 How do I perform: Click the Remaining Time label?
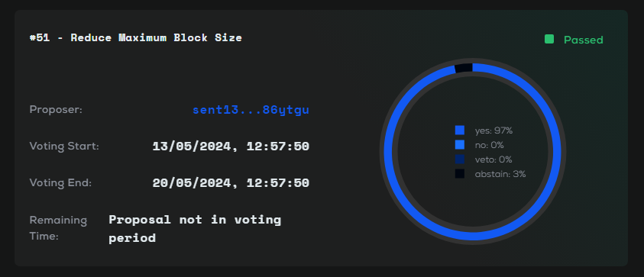pos(58,228)
